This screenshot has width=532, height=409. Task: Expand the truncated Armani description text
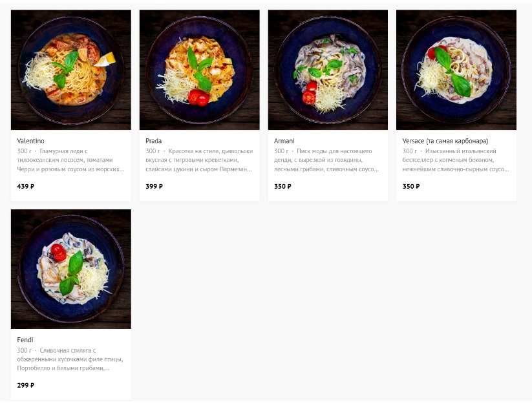coord(326,160)
